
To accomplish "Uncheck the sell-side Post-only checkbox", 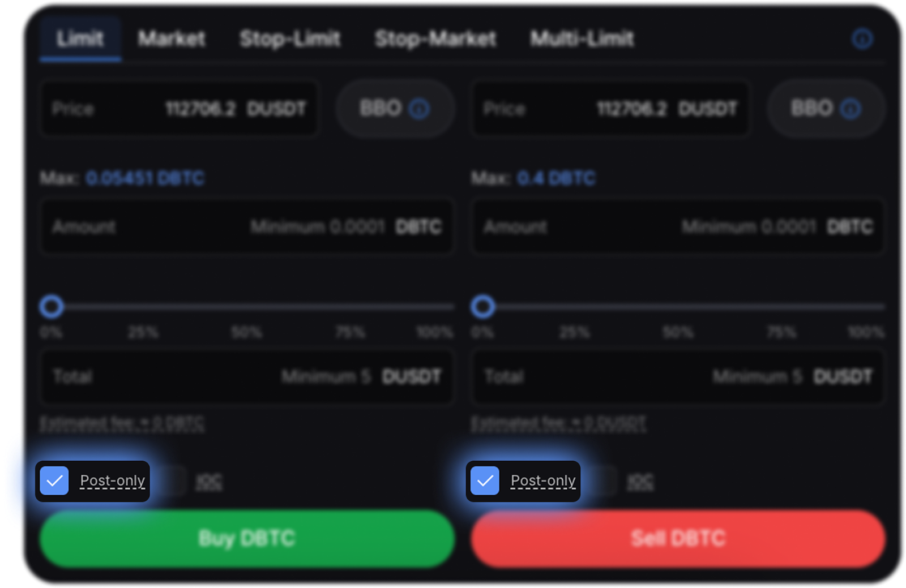I will coord(485,481).
